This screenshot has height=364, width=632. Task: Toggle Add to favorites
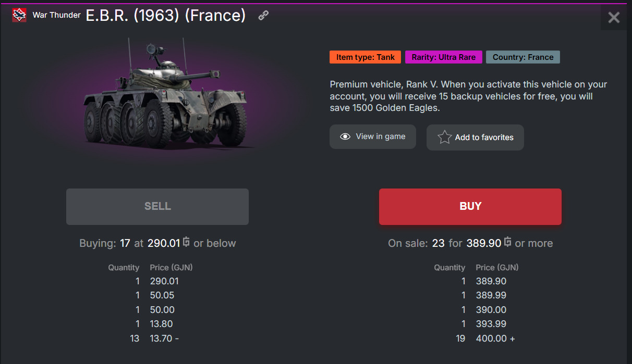475,137
